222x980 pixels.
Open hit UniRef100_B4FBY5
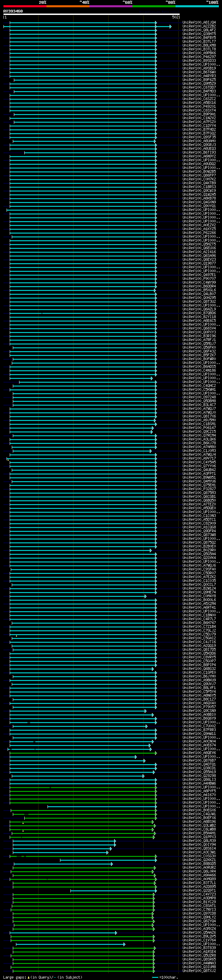point(199,38)
